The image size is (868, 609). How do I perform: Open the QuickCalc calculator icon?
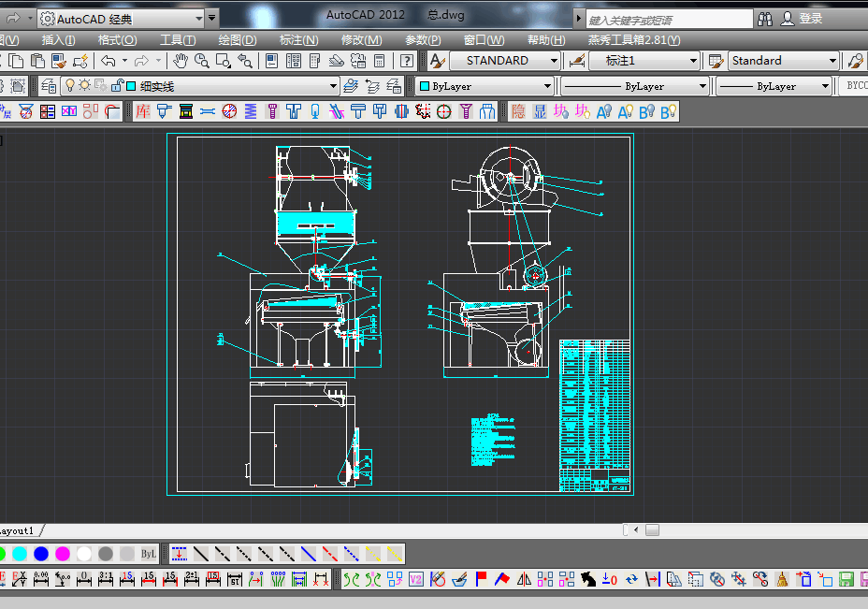[380, 61]
